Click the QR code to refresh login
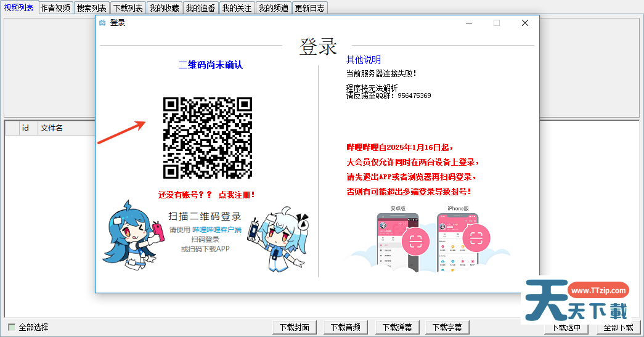This screenshot has height=337, width=644. point(207,137)
